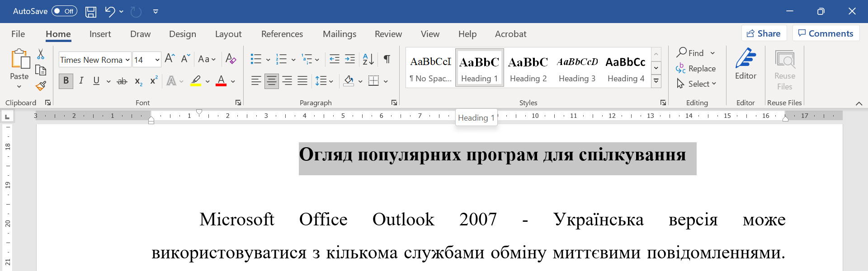Align text to the right
Viewport: 868px width, 271px height.
click(287, 81)
